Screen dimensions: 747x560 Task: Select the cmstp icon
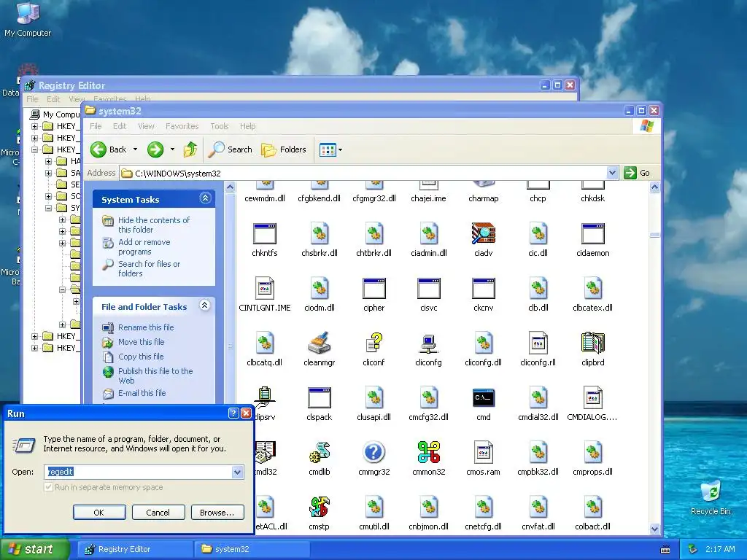click(320, 507)
